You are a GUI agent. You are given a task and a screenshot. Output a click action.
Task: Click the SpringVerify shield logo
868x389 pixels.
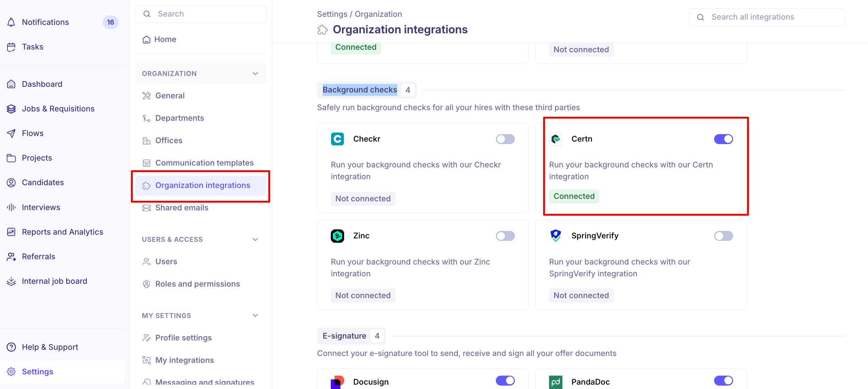556,236
